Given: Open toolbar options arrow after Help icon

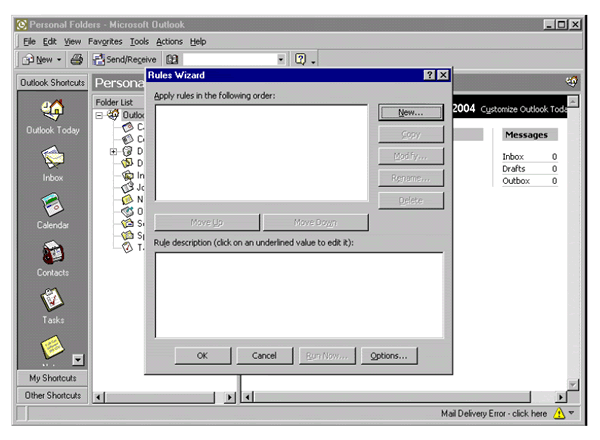Looking at the screenshot, I should pos(313,61).
